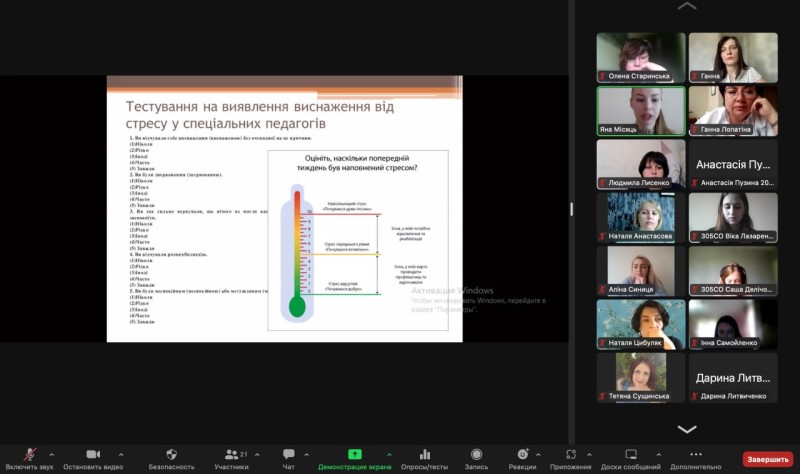Select Тетяна Сущинська video tile
Screen dimensions: 800x474
[641, 377]
